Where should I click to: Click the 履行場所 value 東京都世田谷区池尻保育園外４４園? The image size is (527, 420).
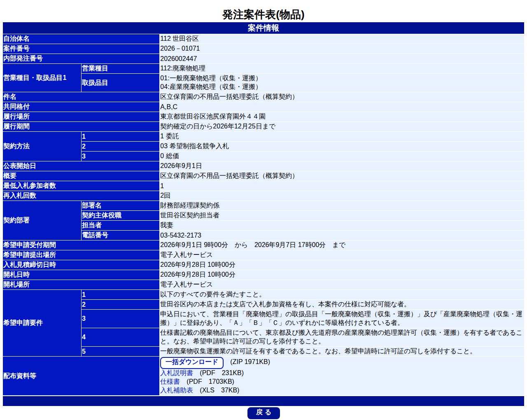coord(213,117)
